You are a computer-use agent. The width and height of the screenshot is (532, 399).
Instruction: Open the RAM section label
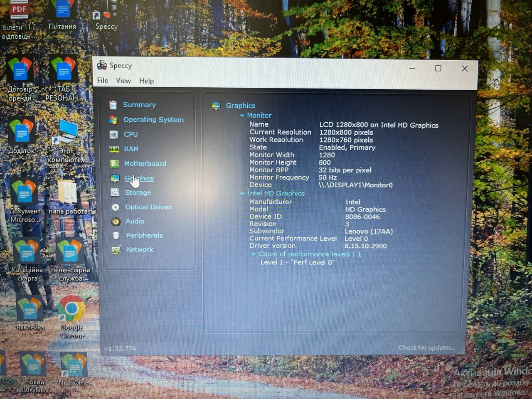pyautogui.click(x=131, y=149)
